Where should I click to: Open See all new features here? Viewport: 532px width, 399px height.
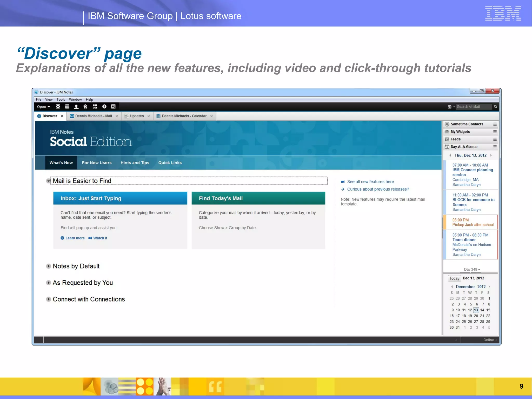click(x=370, y=182)
